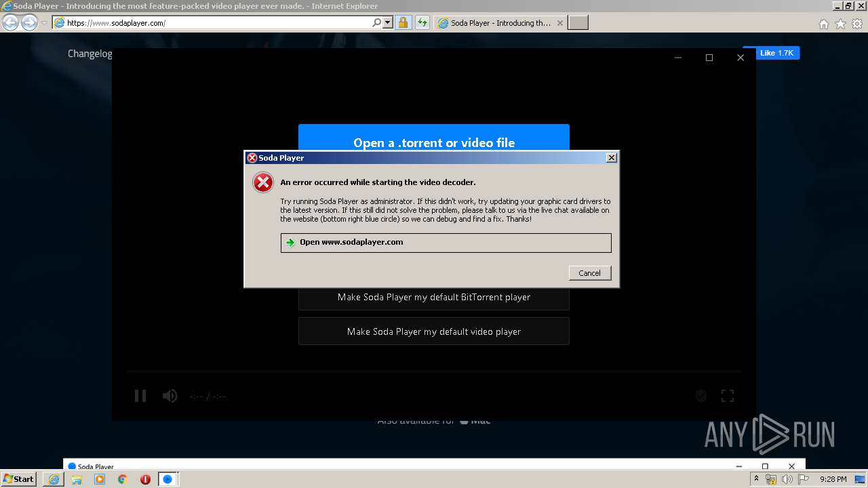Open the Windows Start menu
Image resolution: width=868 pixels, height=488 pixels.
19,479
